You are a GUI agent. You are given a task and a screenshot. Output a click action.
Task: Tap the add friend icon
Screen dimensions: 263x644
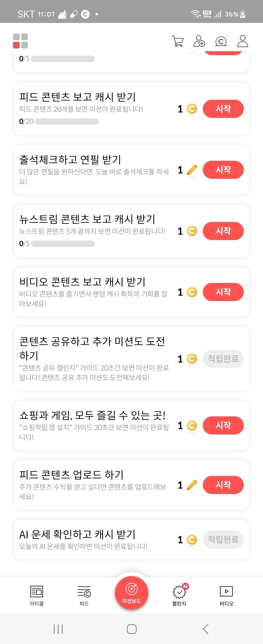click(x=199, y=41)
